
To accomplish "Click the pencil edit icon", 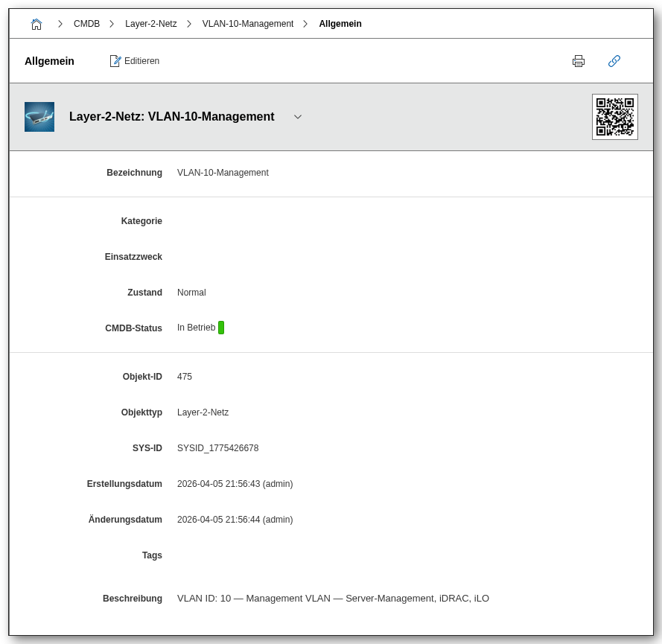I will coord(115,61).
